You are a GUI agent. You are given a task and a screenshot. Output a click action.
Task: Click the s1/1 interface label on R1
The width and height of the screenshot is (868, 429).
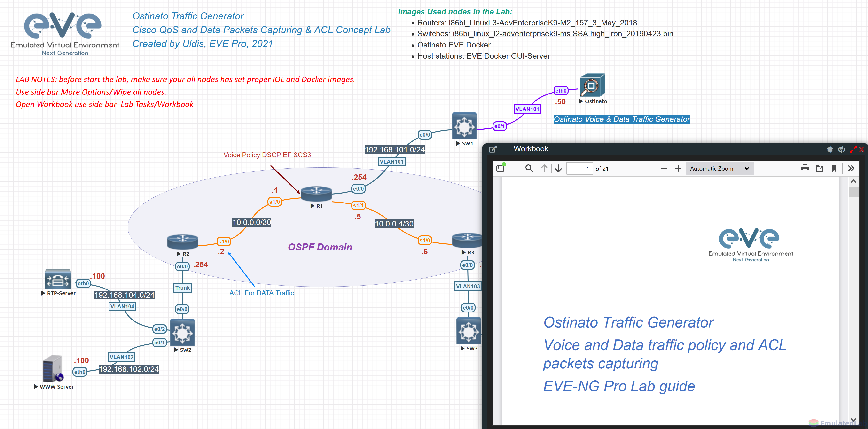(358, 205)
